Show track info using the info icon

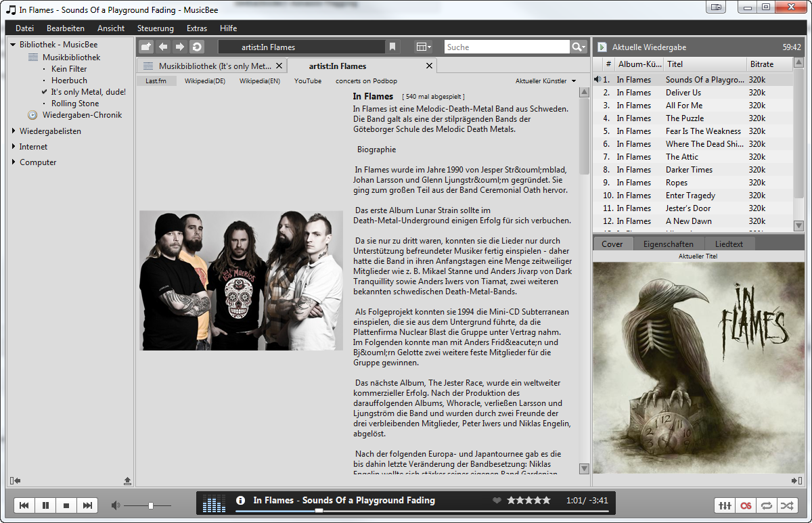[x=240, y=501]
